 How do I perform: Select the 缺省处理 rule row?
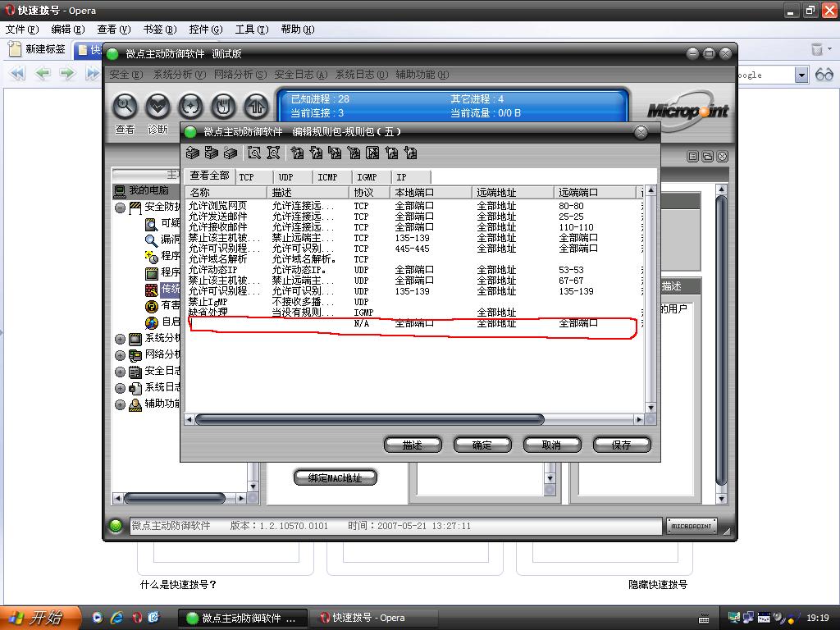414,313
